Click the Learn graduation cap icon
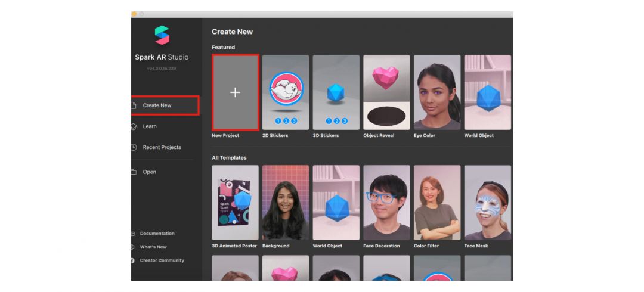 (134, 126)
